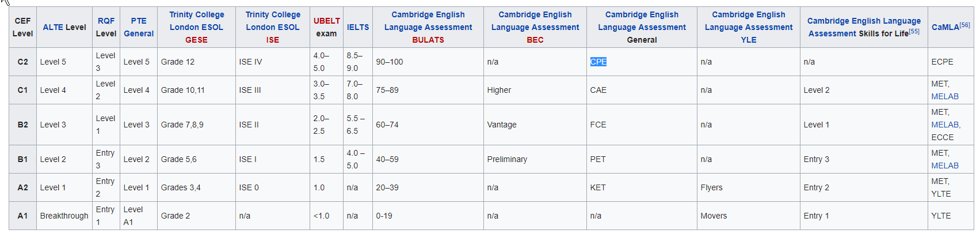Click the red BULATS link

[x=428, y=40]
